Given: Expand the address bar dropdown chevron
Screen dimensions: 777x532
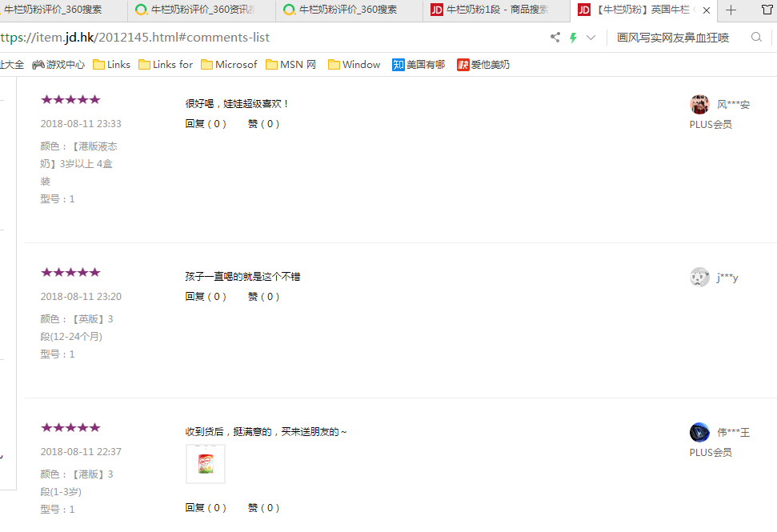Looking at the screenshot, I should [x=591, y=38].
